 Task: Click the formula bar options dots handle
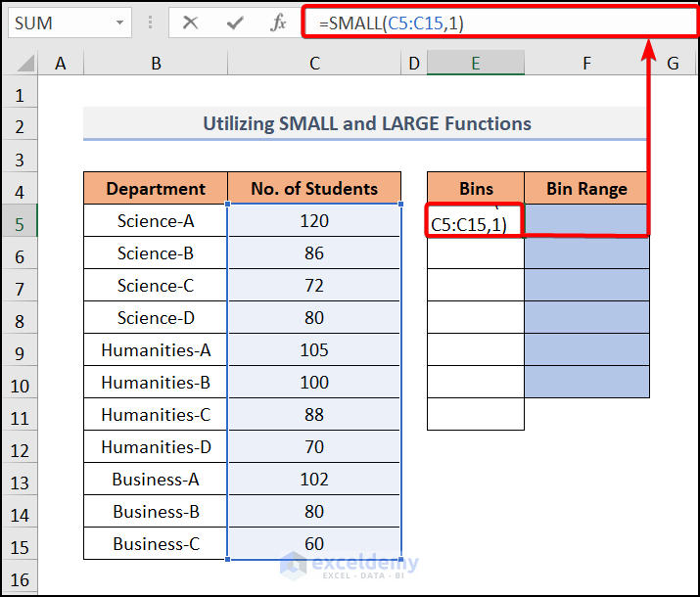pyautogui.click(x=150, y=23)
